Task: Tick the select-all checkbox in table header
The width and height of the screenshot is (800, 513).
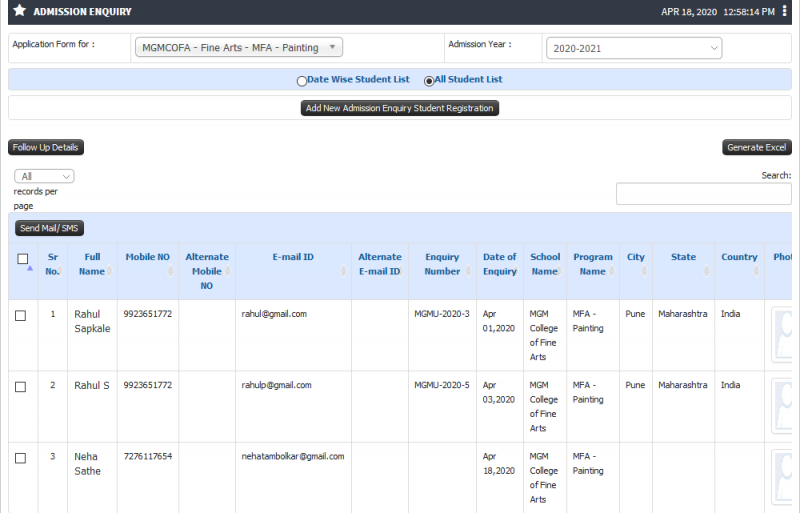Action: 22,259
